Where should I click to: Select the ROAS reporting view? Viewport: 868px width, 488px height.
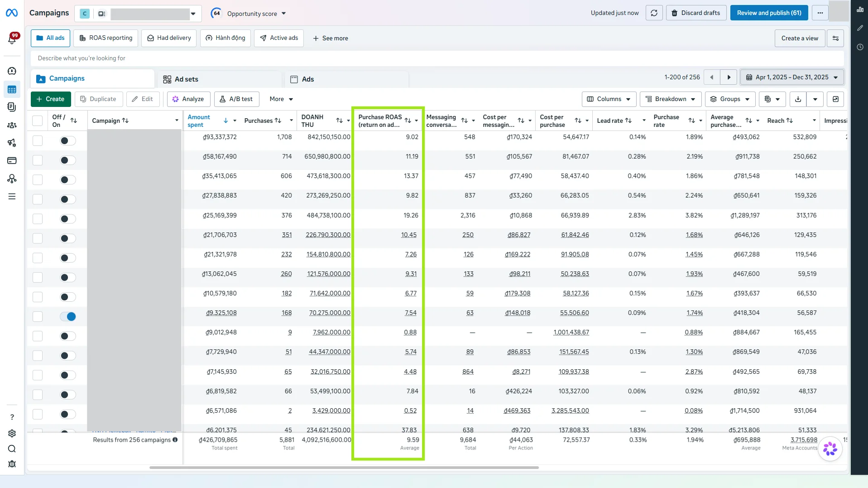click(x=106, y=38)
